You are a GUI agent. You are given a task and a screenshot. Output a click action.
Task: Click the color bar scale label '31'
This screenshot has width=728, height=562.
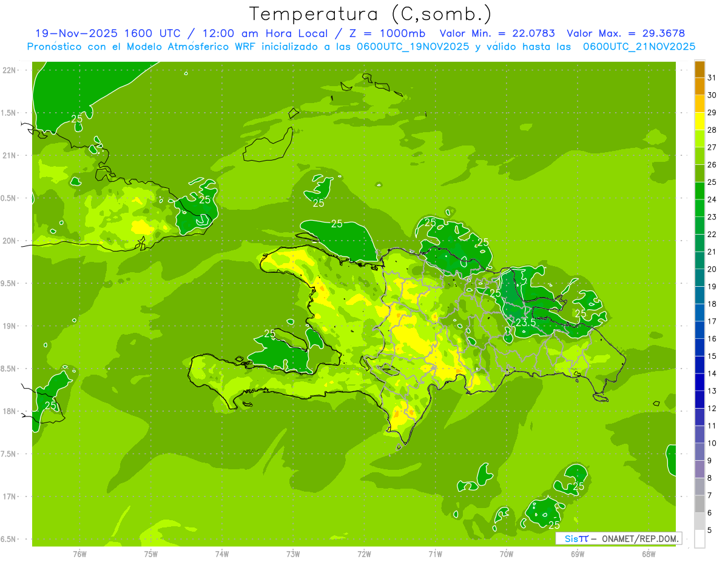point(712,78)
